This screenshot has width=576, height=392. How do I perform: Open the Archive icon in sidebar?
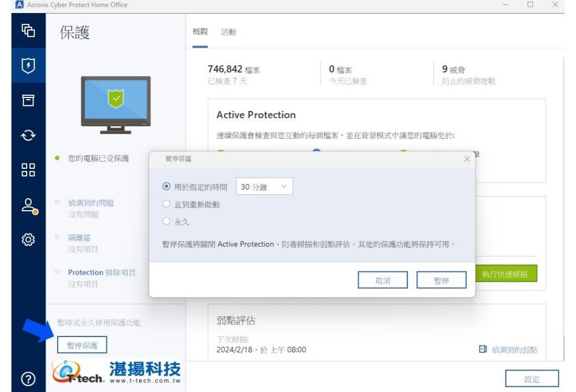28,100
